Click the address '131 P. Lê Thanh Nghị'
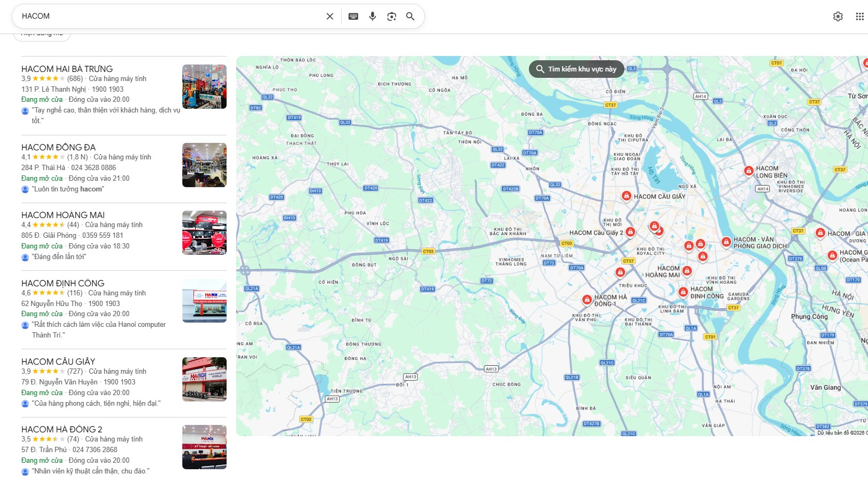 point(53,89)
